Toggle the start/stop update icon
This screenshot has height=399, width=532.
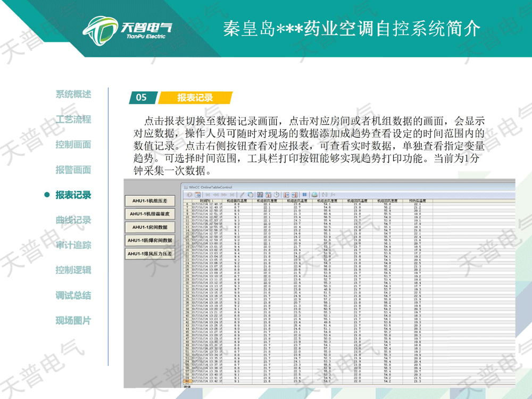[304, 195]
